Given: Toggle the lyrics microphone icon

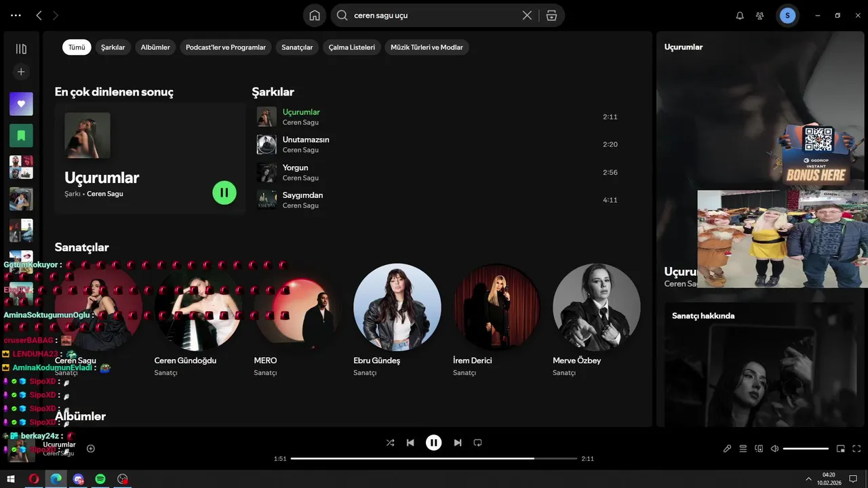Looking at the screenshot, I should coord(727,449).
